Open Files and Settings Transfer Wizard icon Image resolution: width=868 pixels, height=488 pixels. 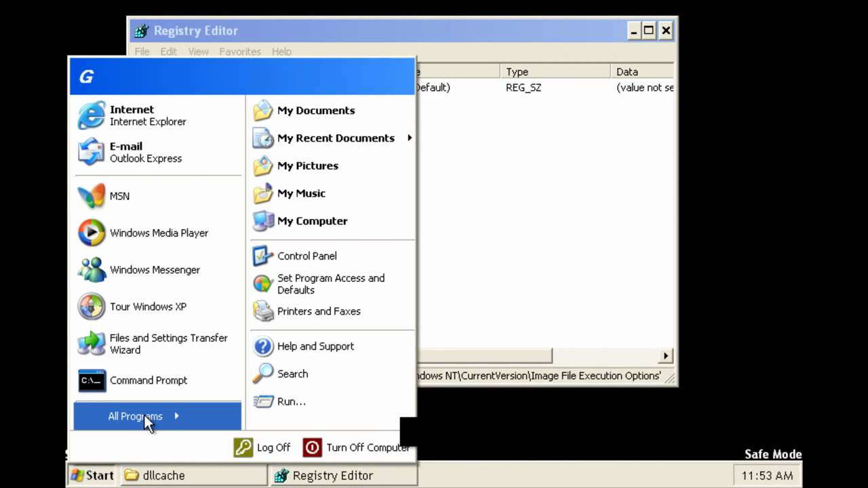click(92, 344)
